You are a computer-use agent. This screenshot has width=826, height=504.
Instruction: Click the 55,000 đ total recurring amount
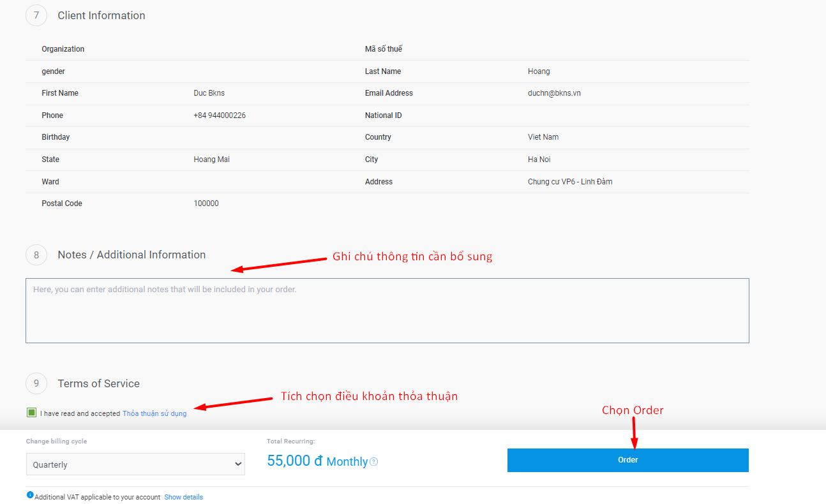294,461
